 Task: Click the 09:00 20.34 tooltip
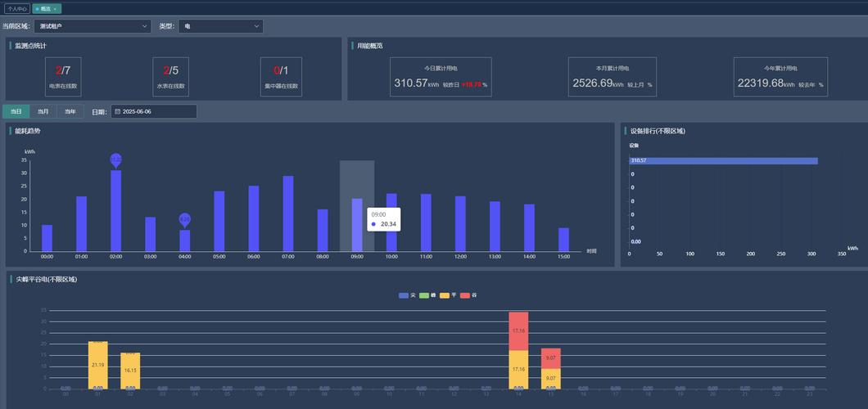click(x=384, y=219)
